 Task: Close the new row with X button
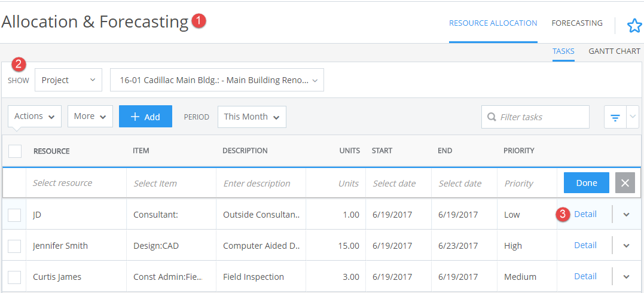[x=625, y=183]
